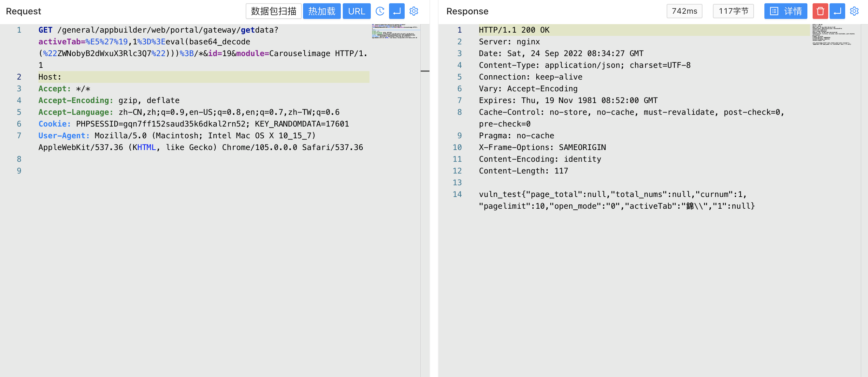This screenshot has height=377, width=868.
Task: Click the response minimap thumbnail
Action: point(833,34)
